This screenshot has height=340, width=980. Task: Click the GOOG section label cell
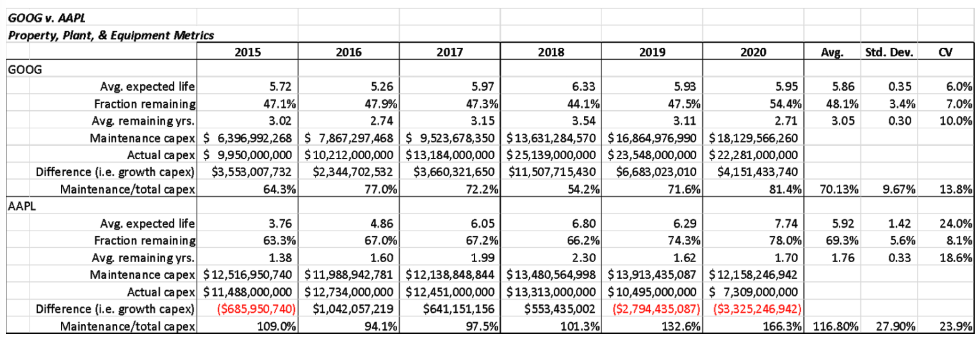pyautogui.click(x=25, y=69)
